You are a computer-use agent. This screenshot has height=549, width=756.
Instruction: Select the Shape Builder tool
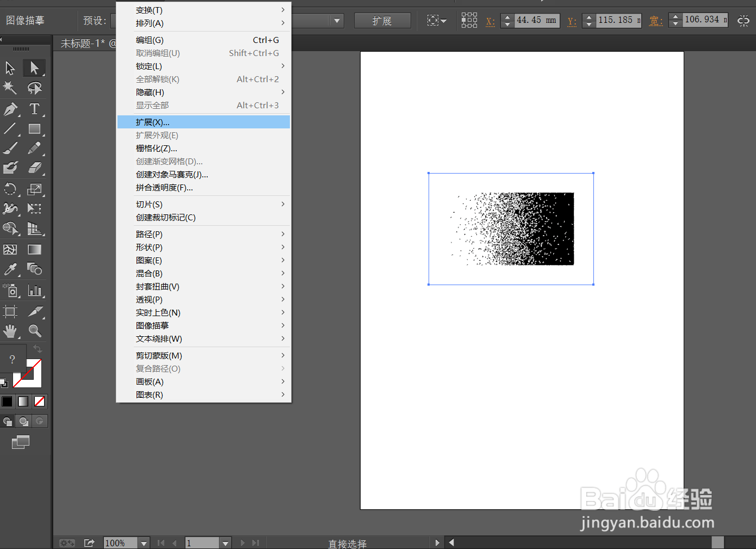pos(10,229)
